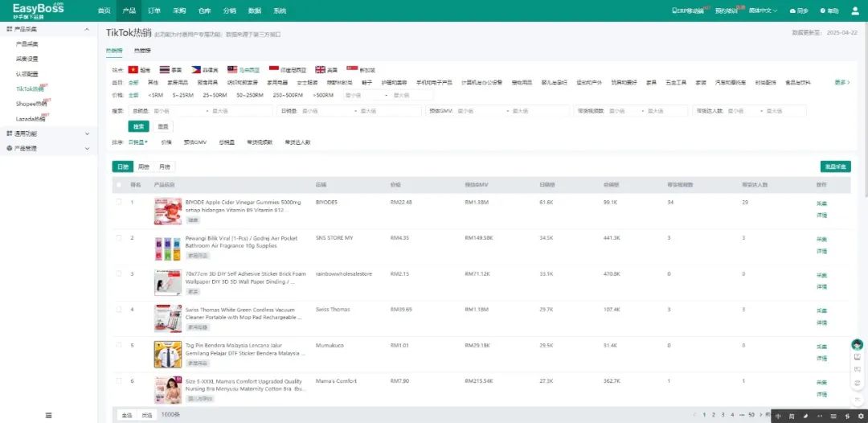Image resolution: width=868 pixels, height=423 pixels.
Task: Click the sidebar collapse hamburger icon
Action: 48,415
